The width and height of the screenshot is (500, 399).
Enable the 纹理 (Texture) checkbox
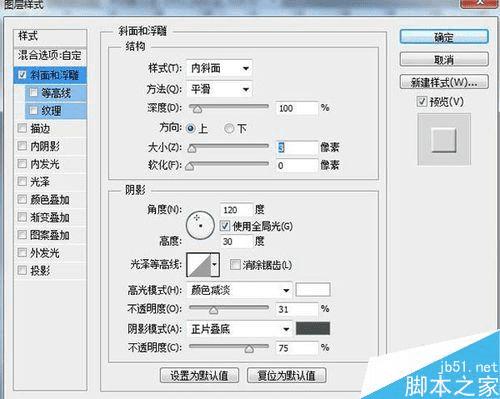coord(33,110)
